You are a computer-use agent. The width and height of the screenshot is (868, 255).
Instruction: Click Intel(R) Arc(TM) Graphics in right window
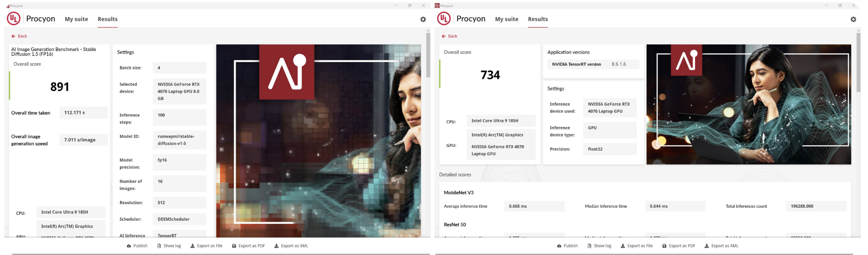(x=501, y=135)
